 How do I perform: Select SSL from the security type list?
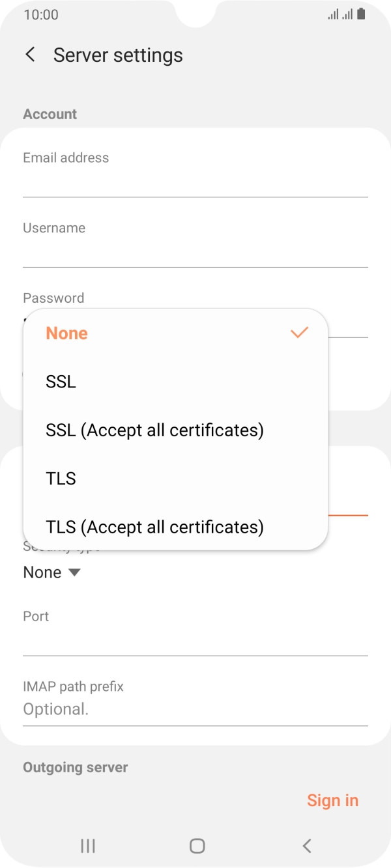coord(60,382)
